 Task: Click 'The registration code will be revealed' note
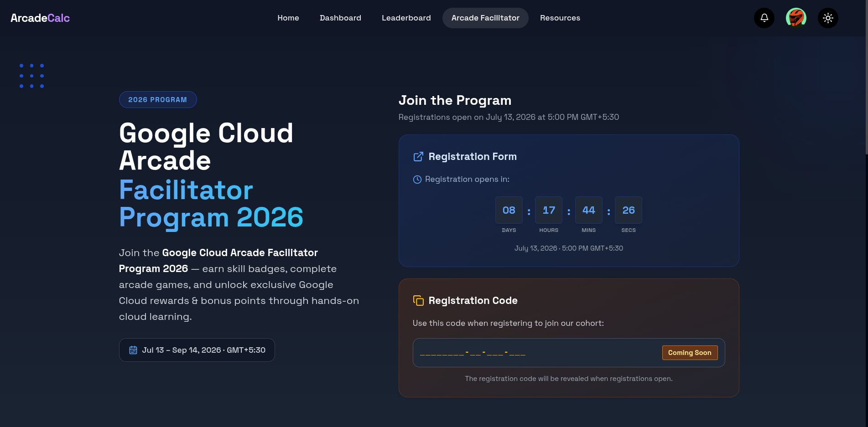(x=569, y=379)
